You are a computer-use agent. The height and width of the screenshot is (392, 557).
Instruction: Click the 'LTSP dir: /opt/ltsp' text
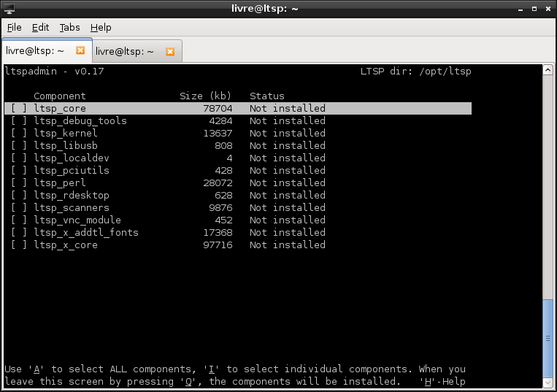[415, 72]
